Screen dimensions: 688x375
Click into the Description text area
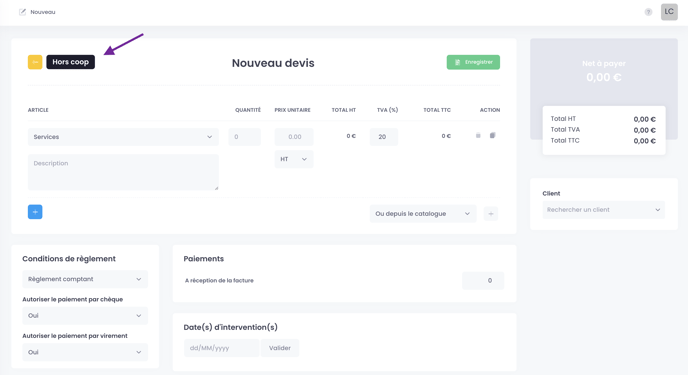[x=123, y=172]
